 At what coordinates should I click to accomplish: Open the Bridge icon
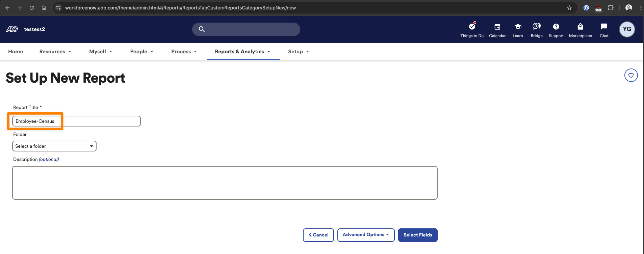537,26
